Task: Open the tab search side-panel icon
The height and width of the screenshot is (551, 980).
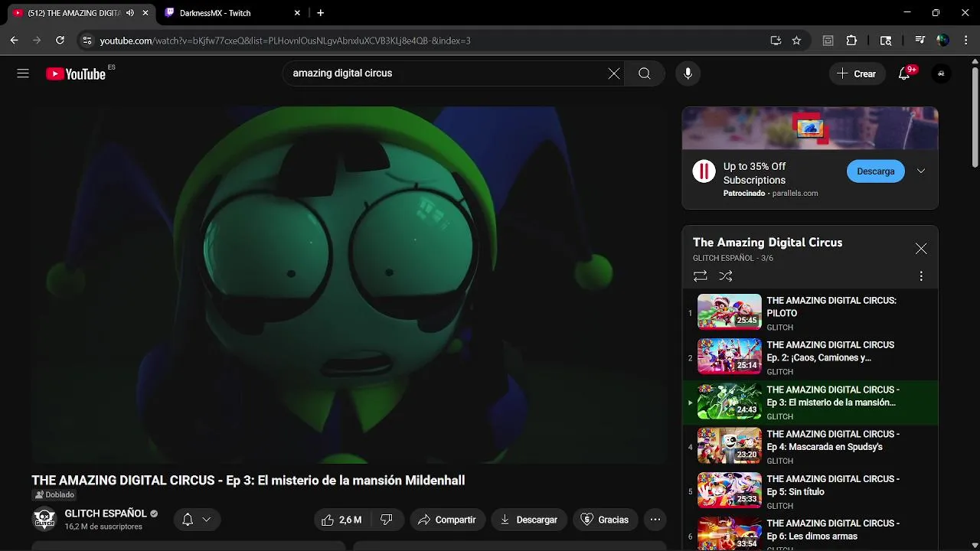Action: click(x=886, y=41)
